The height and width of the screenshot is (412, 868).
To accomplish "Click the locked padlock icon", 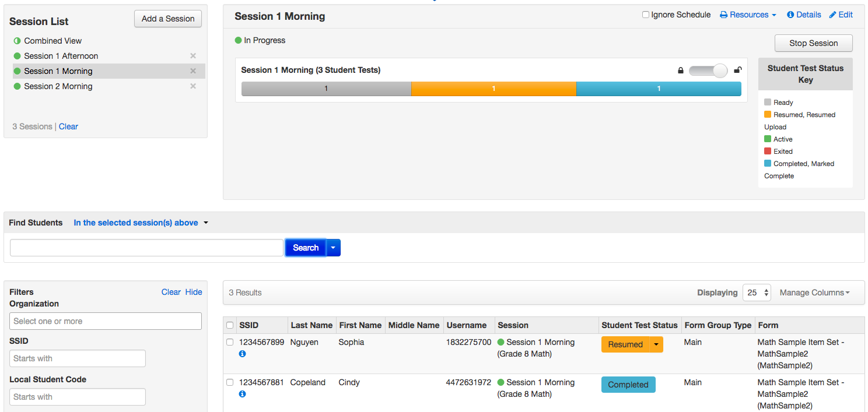I will tap(680, 71).
